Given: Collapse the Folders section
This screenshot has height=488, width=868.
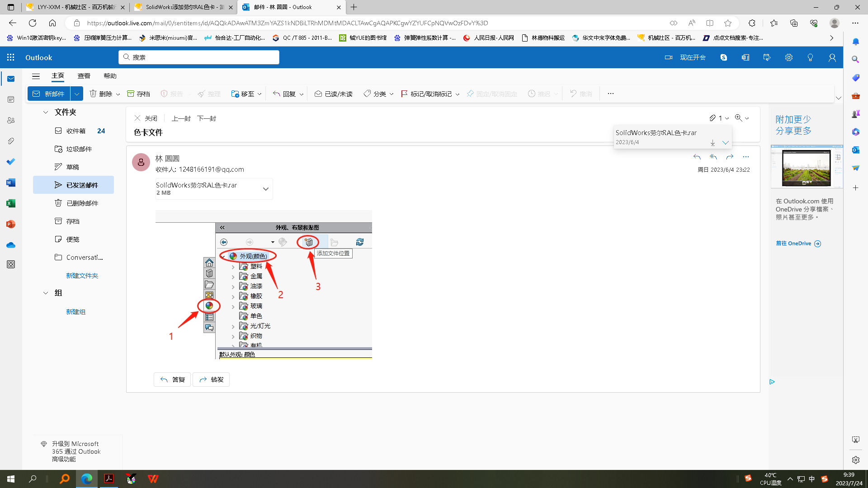Looking at the screenshot, I should click(46, 112).
